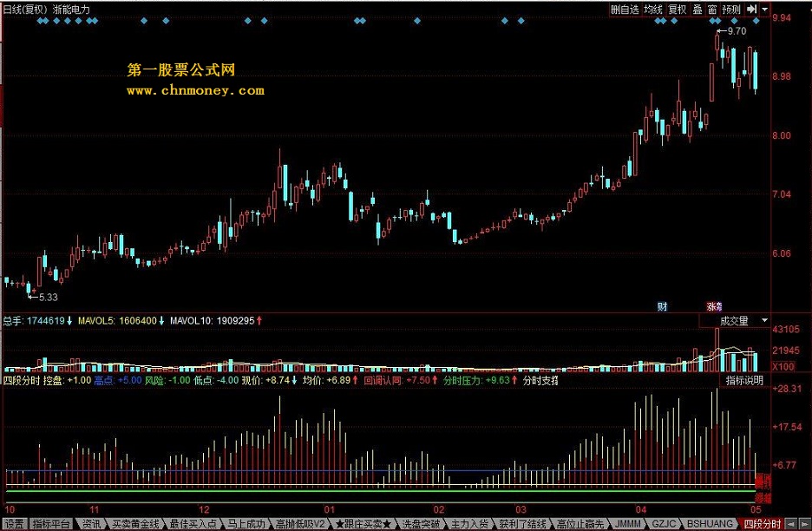Open the 指标平台 button

coord(50,524)
